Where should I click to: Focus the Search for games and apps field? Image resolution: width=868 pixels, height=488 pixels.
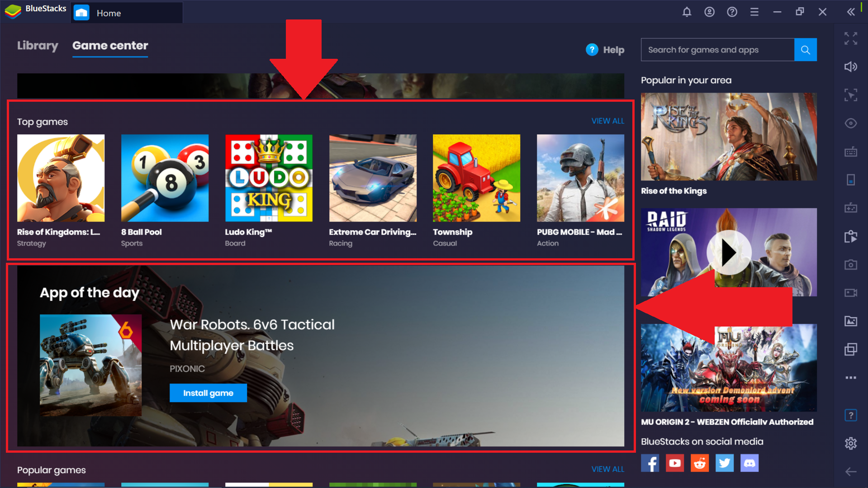pyautogui.click(x=717, y=50)
